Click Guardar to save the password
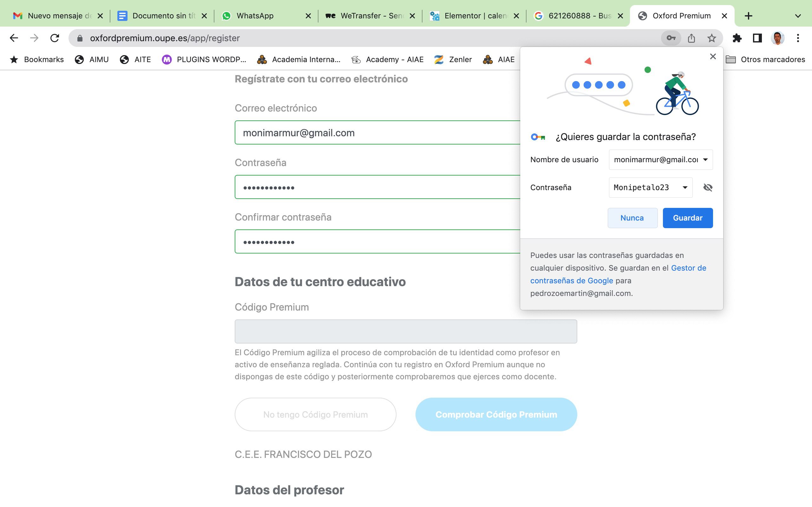 pos(688,218)
